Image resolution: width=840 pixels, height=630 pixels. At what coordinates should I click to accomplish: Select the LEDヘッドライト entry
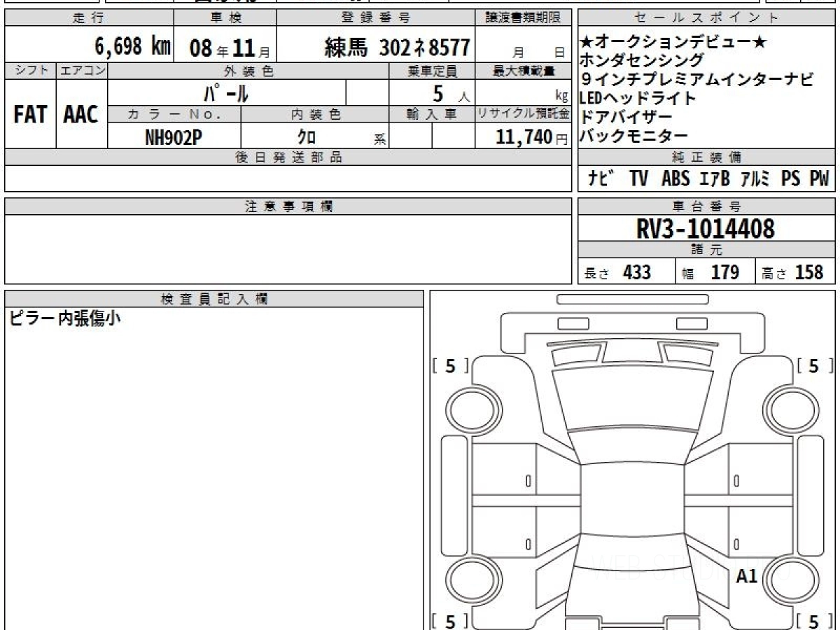638,99
